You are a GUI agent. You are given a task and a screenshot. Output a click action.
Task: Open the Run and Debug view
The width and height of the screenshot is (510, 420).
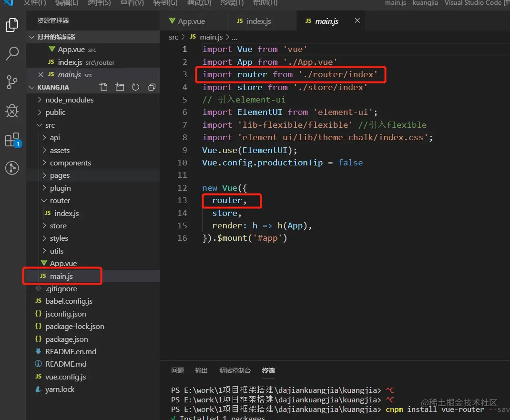[12, 111]
